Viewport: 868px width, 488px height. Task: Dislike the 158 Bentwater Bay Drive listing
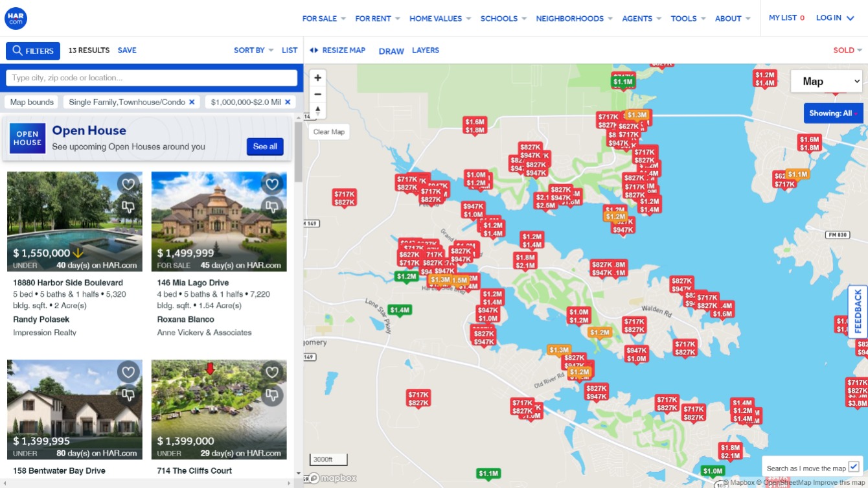128,394
